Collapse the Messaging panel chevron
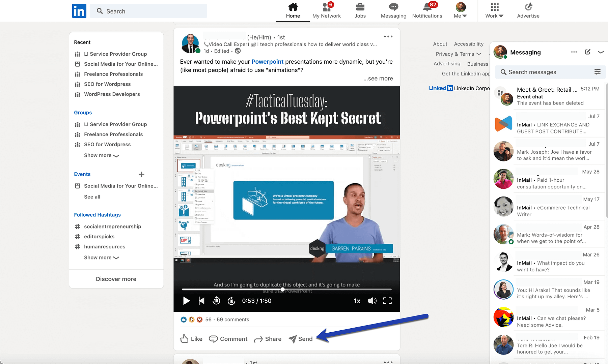Viewport: 608px width, 364px height. 601,52
